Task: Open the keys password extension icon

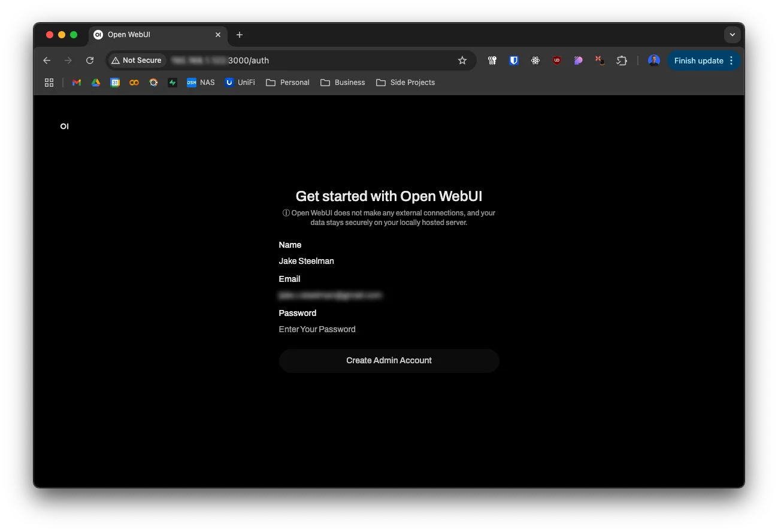Action: (492, 60)
